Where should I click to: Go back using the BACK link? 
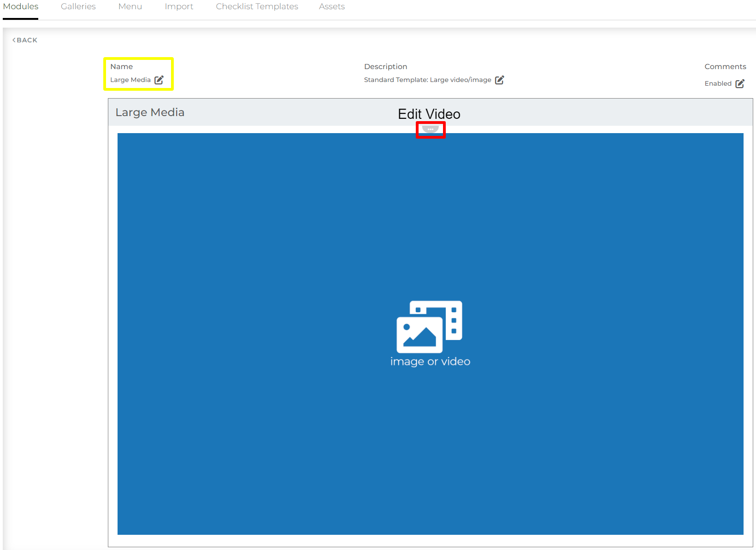pyautogui.click(x=25, y=40)
